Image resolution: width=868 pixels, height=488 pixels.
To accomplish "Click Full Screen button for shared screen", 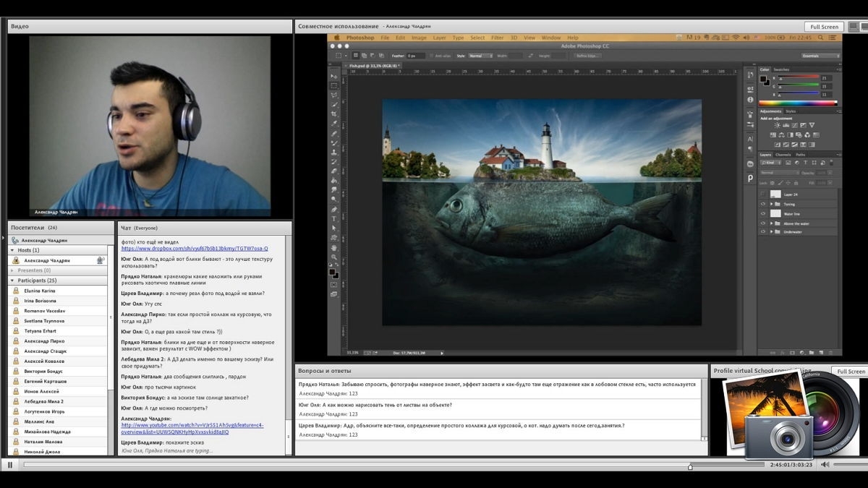I will point(824,27).
